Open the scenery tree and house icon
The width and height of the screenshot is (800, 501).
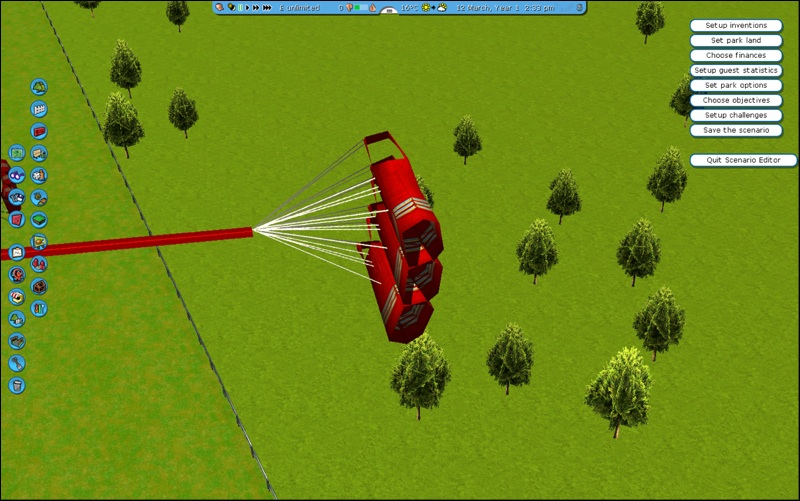pyautogui.click(x=17, y=319)
